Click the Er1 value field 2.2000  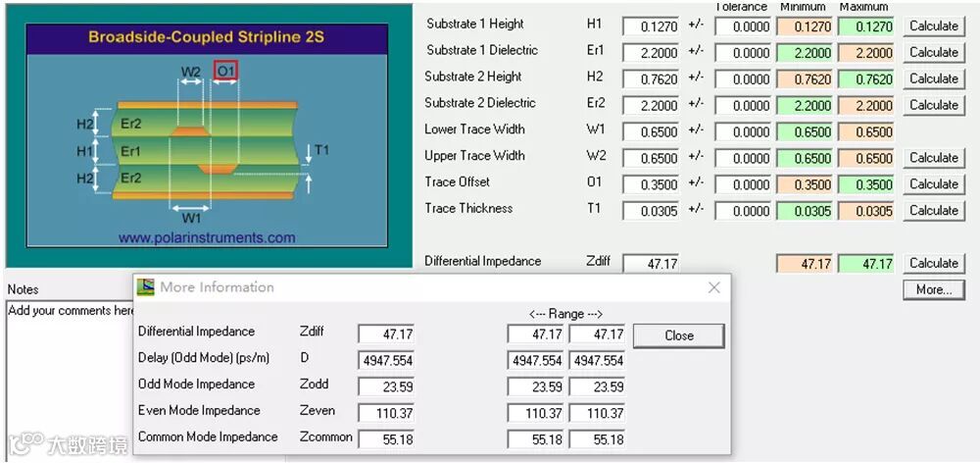(651, 53)
